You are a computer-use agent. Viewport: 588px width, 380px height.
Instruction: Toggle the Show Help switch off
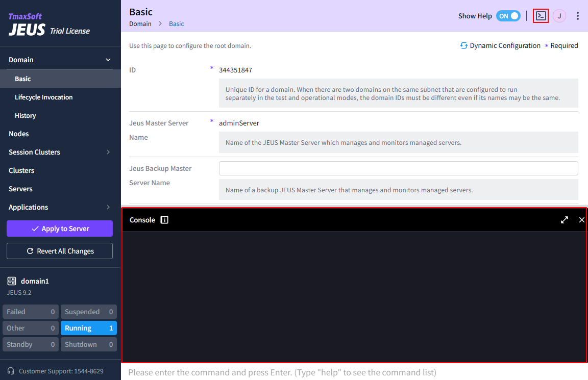(508, 16)
